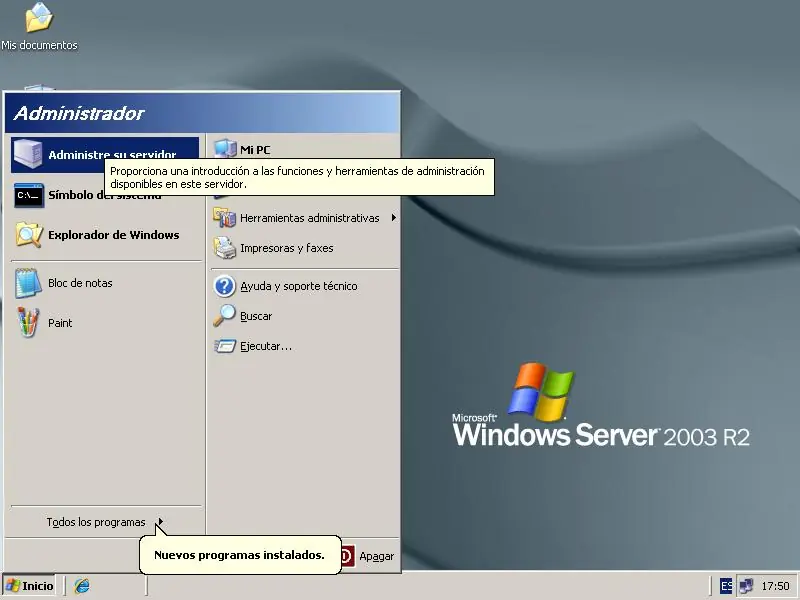Open Símbolo del sistema command prompt icon
The width and height of the screenshot is (800, 600).
(29, 194)
